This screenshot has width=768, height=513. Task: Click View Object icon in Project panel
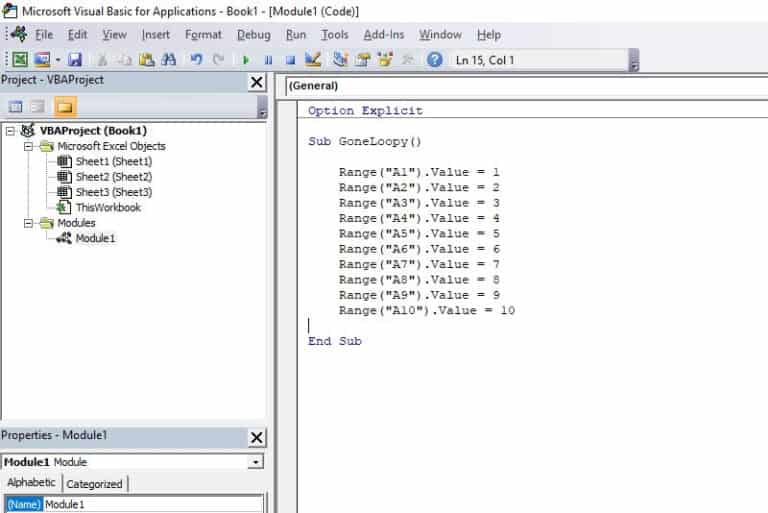click(38, 107)
